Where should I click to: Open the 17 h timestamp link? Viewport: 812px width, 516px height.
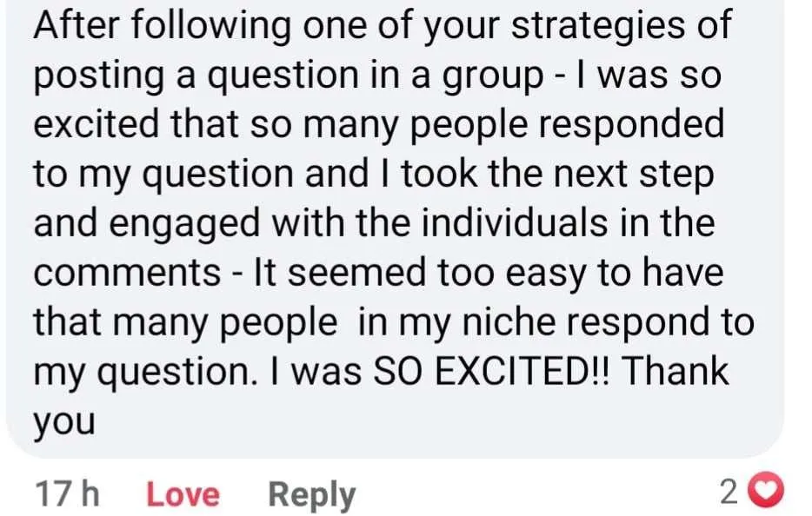pos(67,493)
